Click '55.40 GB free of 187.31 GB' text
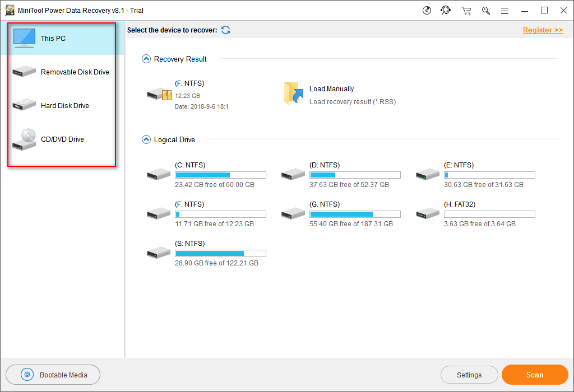This screenshot has width=574, height=392. click(x=351, y=224)
